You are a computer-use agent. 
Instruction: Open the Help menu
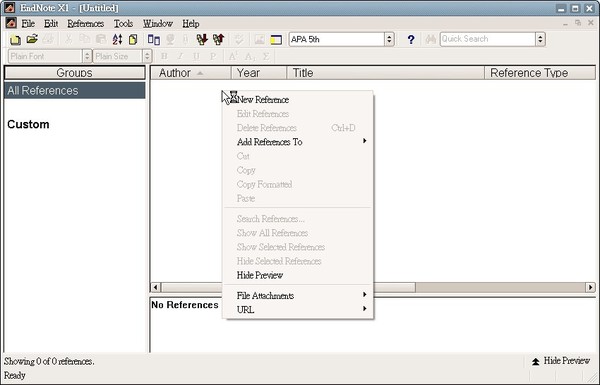pos(191,23)
